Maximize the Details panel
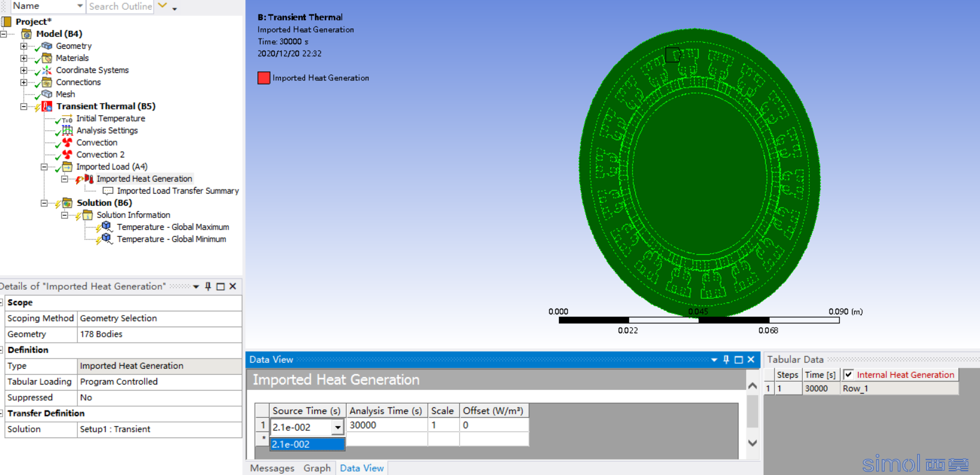 coord(221,286)
